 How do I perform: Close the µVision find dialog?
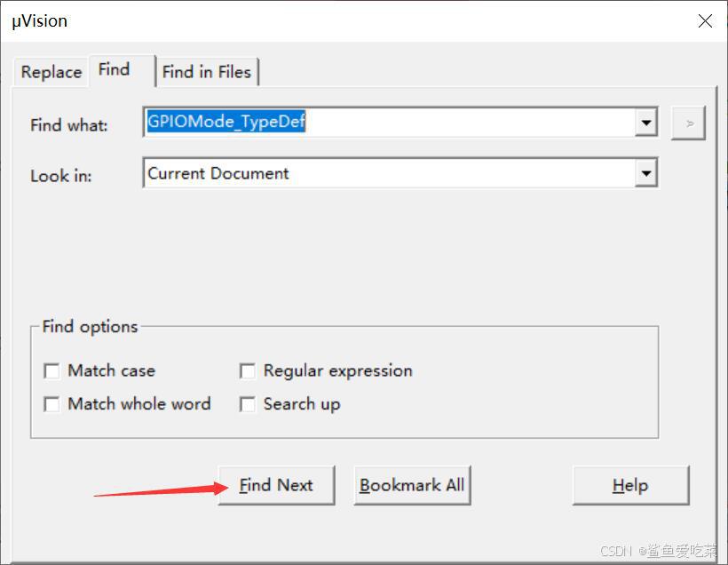coord(705,21)
